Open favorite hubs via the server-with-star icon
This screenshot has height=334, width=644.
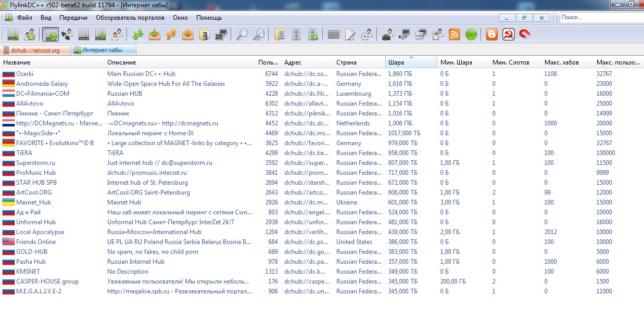coord(100,35)
